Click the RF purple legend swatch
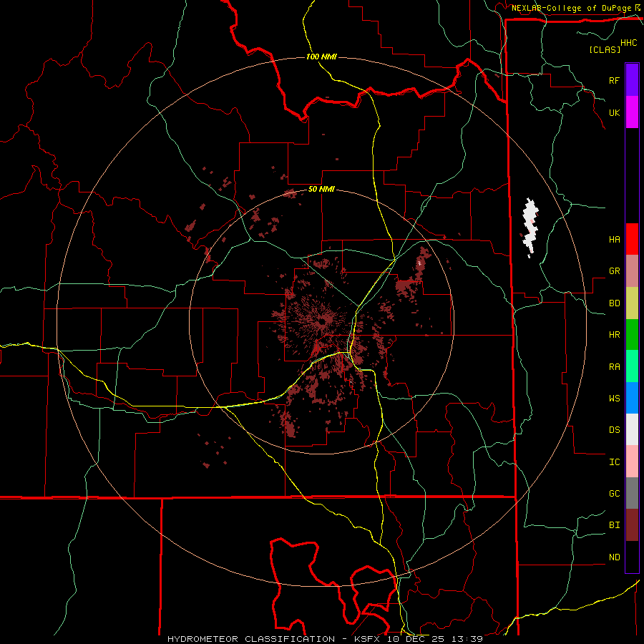This screenshot has width=644, height=644. click(632, 79)
